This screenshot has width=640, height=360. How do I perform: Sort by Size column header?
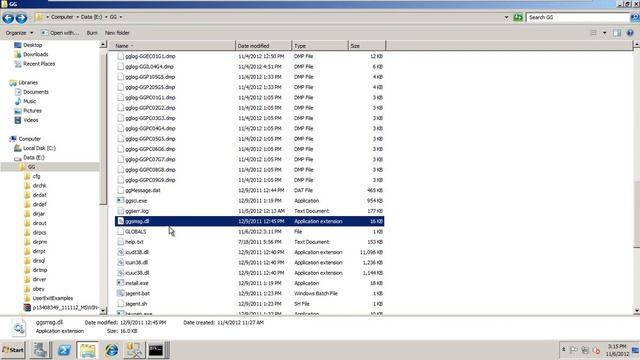tap(367, 46)
